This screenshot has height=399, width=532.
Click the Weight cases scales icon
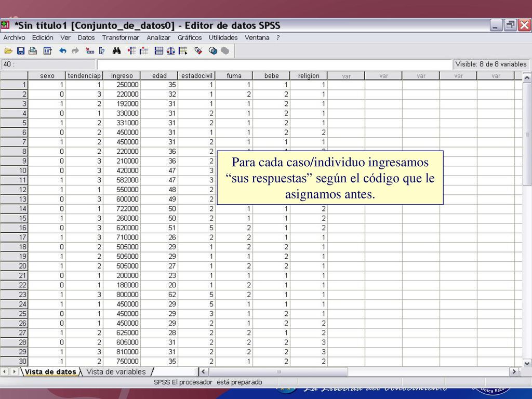[170, 51]
